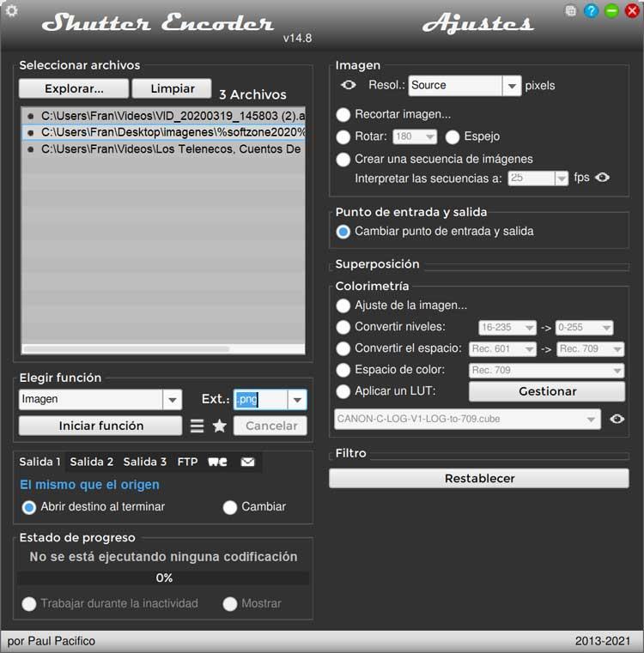Switch to Salida 3 tab
The height and width of the screenshot is (653, 644).
[x=144, y=462]
